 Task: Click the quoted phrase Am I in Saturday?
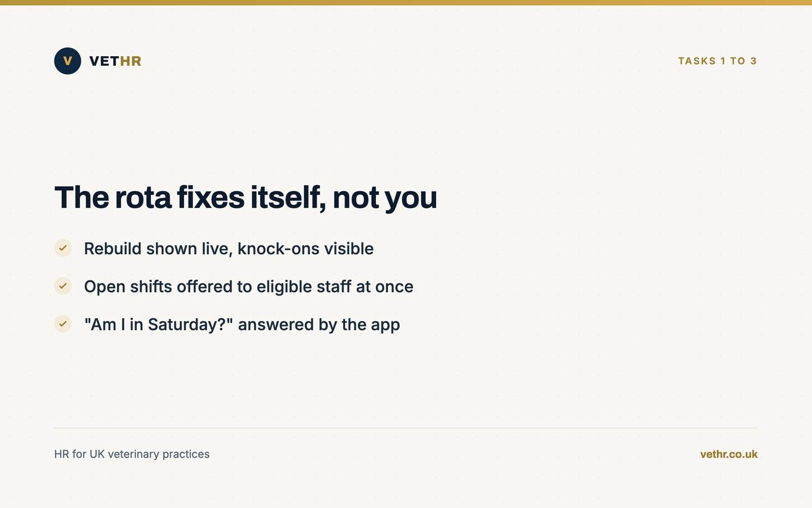click(x=158, y=325)
